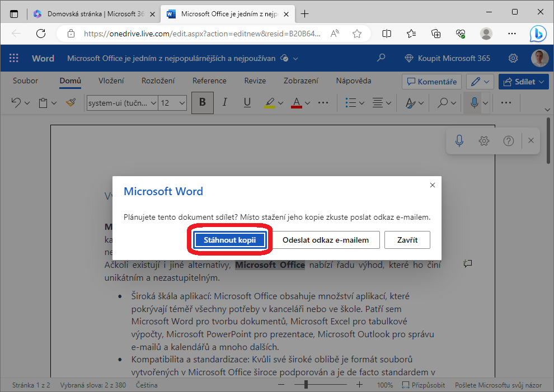Viewport: 554px width, 392px height.
Task: Apply the yellow text highlight color
Action: tap(270, 103)
